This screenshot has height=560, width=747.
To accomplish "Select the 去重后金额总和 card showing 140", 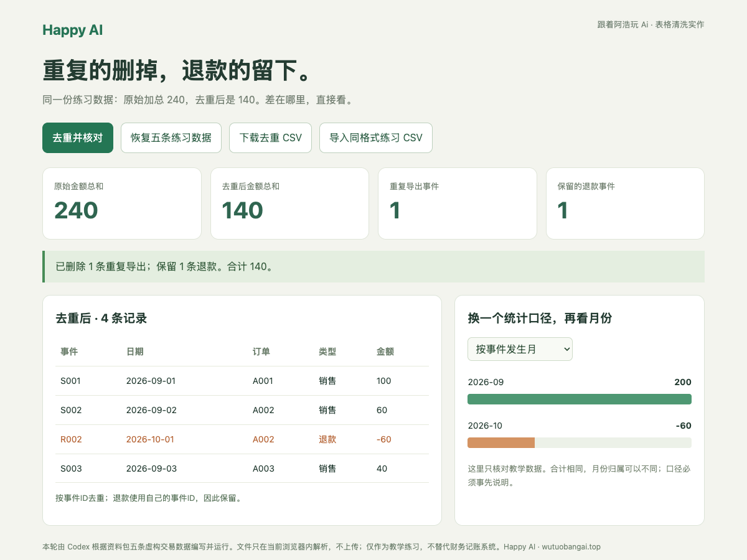I will [289, 203].
